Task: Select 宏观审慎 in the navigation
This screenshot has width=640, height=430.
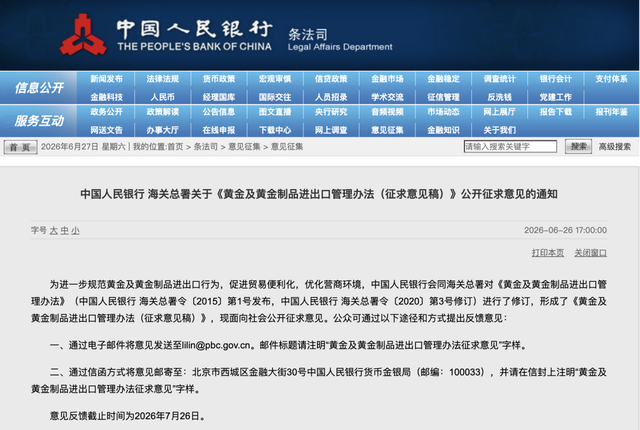Action: coord(275,79)
